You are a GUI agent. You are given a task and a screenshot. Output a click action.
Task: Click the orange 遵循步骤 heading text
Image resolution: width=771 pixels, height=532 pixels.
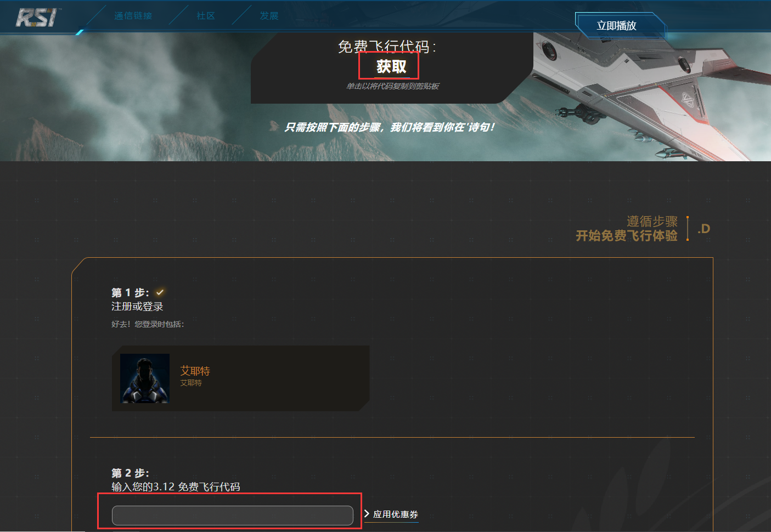(652, 221)
